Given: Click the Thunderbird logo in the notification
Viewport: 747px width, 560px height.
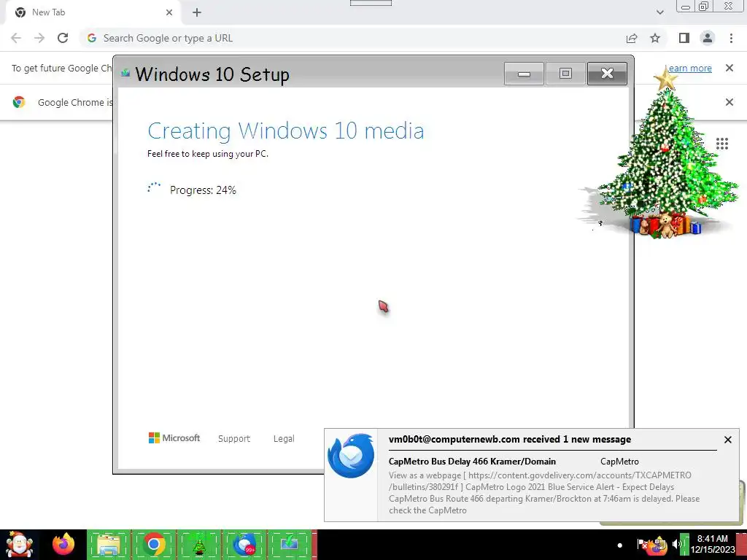Looking at the screenshot, I should point(351,456).
